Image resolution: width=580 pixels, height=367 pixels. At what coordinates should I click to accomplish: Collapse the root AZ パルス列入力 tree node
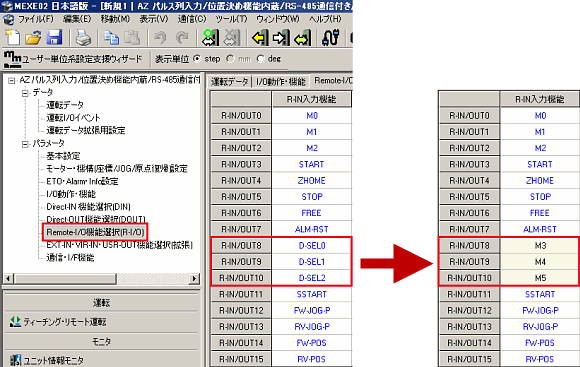point(11,80)
